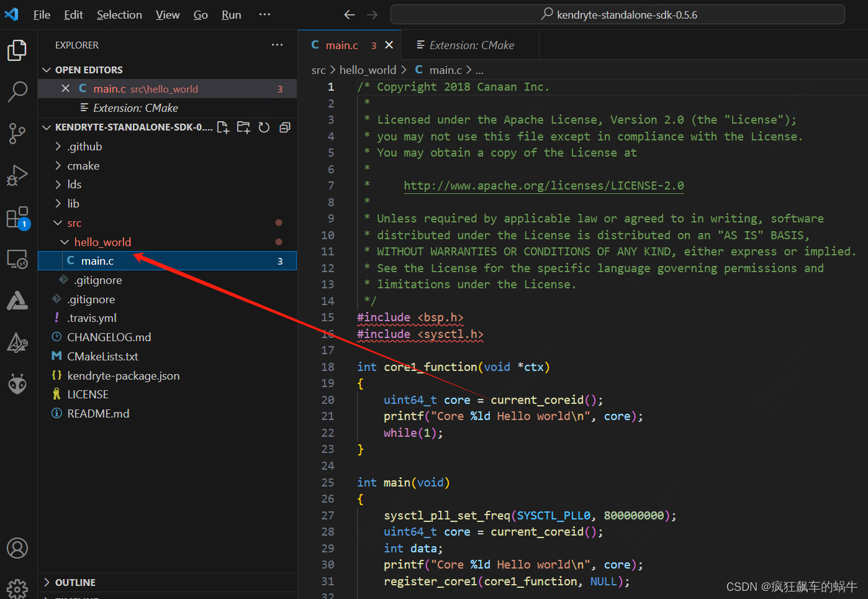
Task: Close main.c in Open Editors list
Action: click(x=65, y=89)
